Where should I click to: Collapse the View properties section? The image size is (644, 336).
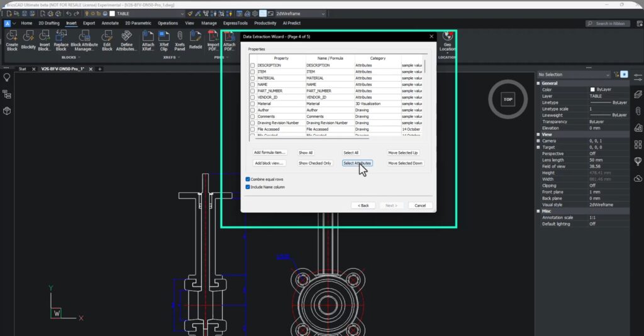point(538,134)
